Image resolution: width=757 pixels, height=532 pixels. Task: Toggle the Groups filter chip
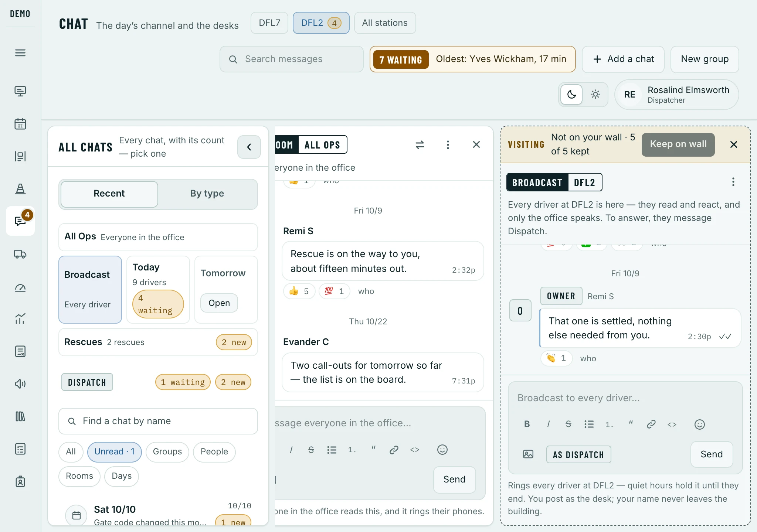pos(167,452)
